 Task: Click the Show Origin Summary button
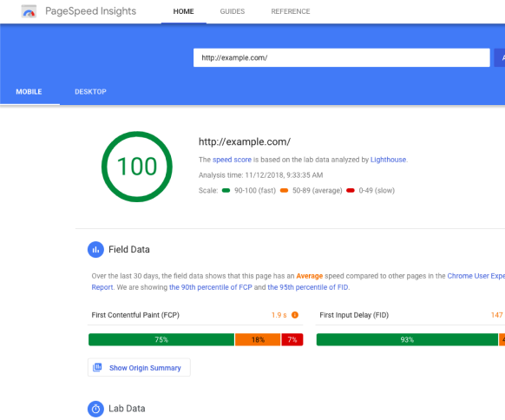[139, 368]
